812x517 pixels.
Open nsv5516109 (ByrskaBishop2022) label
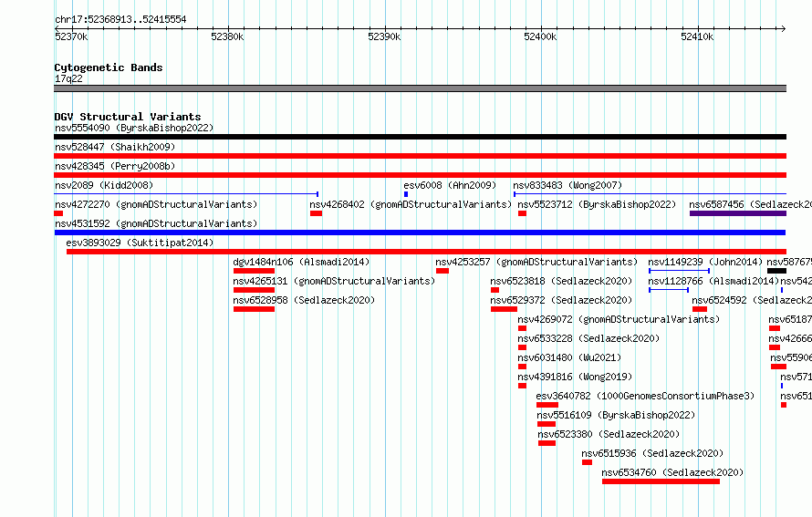616,415
